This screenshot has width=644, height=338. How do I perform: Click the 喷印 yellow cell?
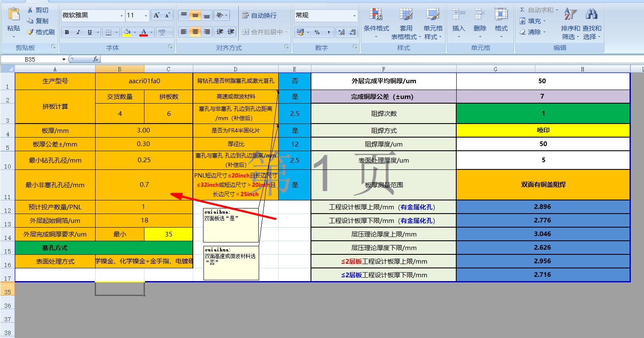click(x=543, y=130)
